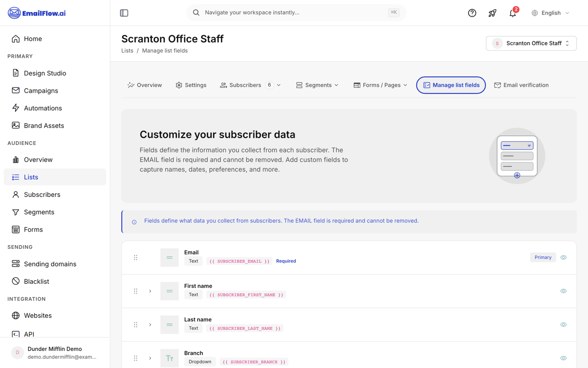Click the info icon in the notice banner
The image size is (588, 368).
[134, 222]
